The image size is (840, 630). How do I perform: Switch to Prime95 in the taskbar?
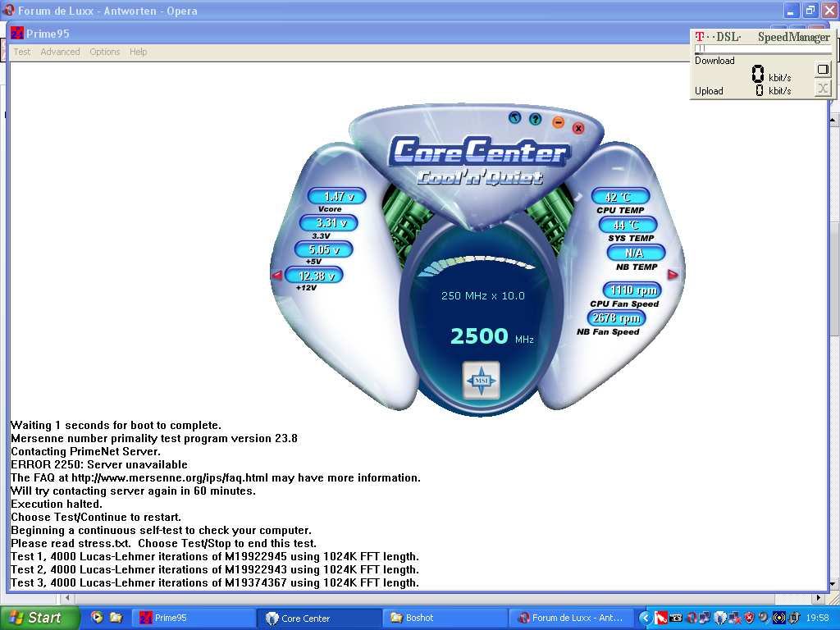194,618
